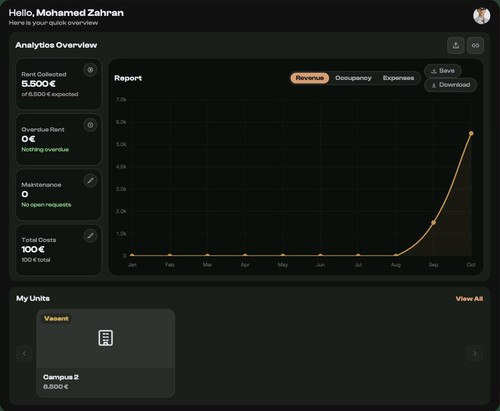The image size is (500, 411).
Task: Click the clock icon on Overdue Rent card
Action: click(x=90, y=125)
